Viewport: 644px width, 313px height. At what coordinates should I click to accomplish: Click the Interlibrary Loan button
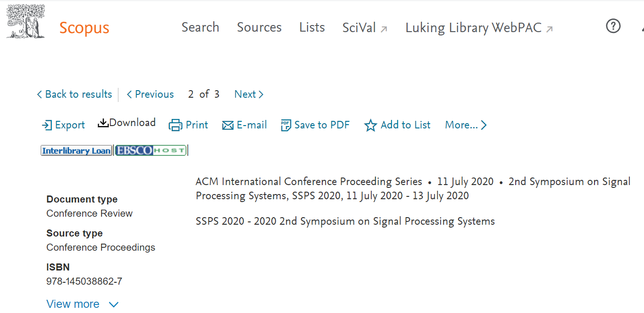pos(76,151)
